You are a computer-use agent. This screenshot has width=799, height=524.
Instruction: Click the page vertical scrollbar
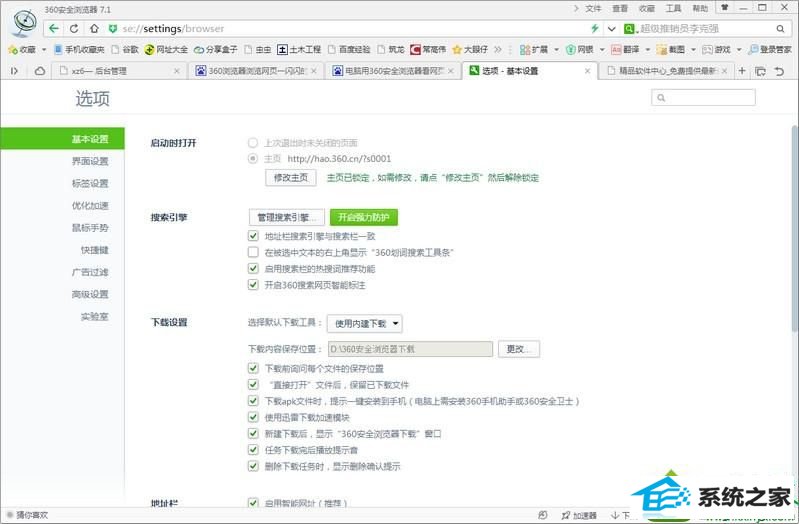(794, 228)
